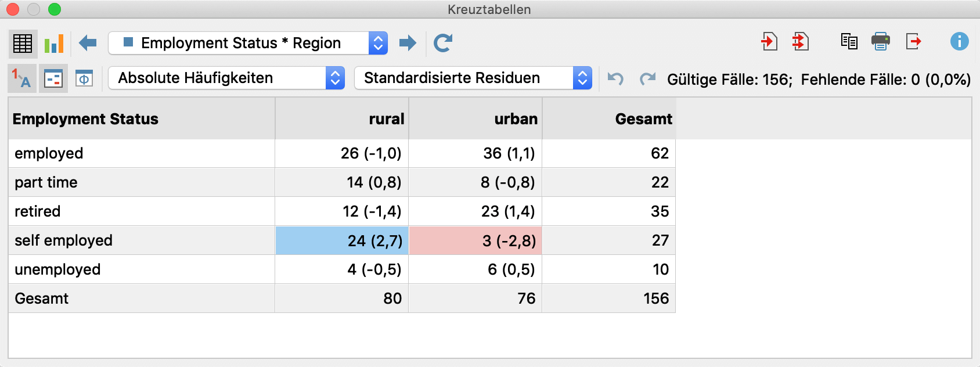Screen dimensions: 980x367
Task: Print the crosstab table
Action: click(881, 41)
